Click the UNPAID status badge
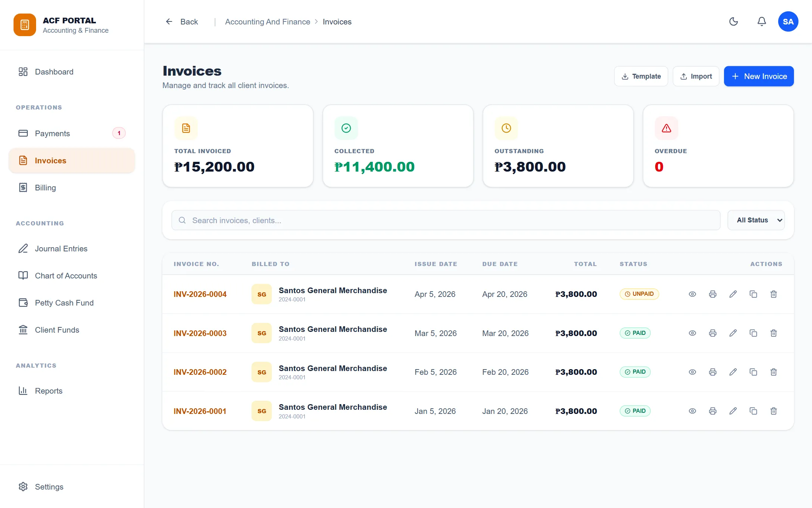812x508 pixels. 639,294
